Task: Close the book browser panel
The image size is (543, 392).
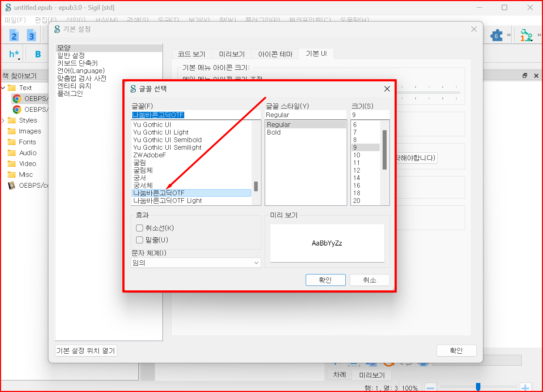Action: pyautogui.click(x=536, y=76)
